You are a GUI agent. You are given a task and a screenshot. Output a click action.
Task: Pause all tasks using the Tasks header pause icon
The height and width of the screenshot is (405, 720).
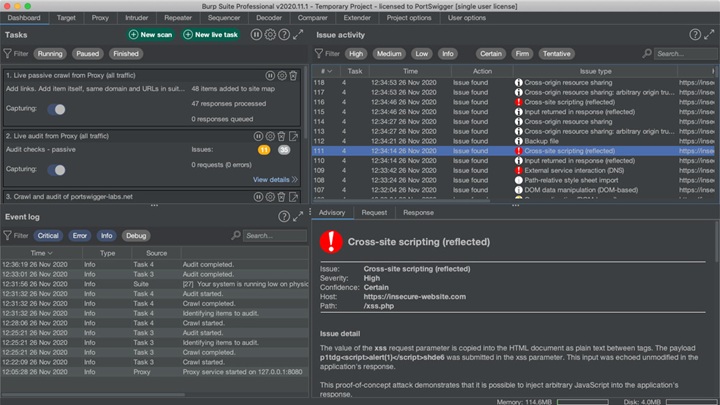click(x=257, y=35)
